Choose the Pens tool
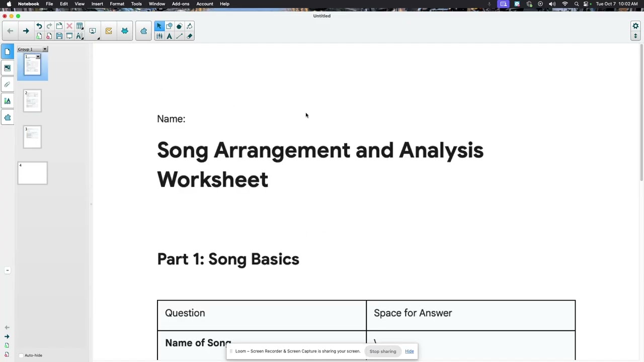Image resolution: width=644 pixels, height=362 pixels. (x=159, y=36)
